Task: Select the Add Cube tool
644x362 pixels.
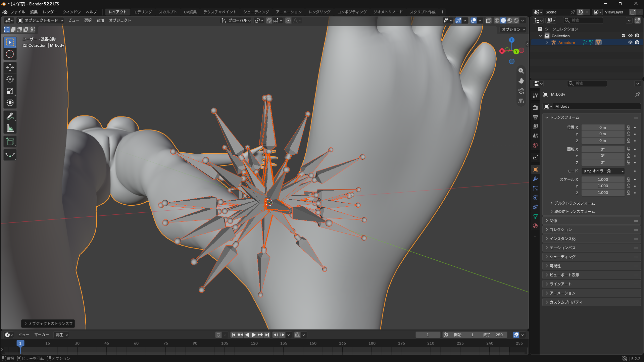Action: point(10,142)
